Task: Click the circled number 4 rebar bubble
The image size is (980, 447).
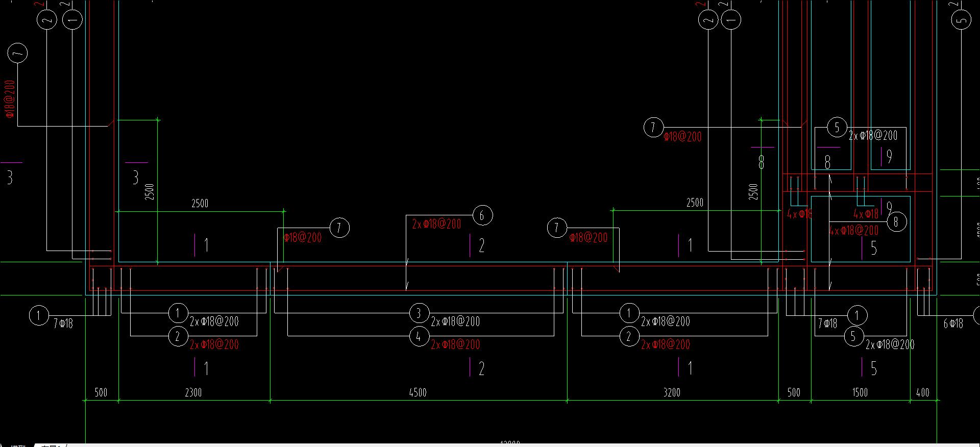Action: coord(419,336)
